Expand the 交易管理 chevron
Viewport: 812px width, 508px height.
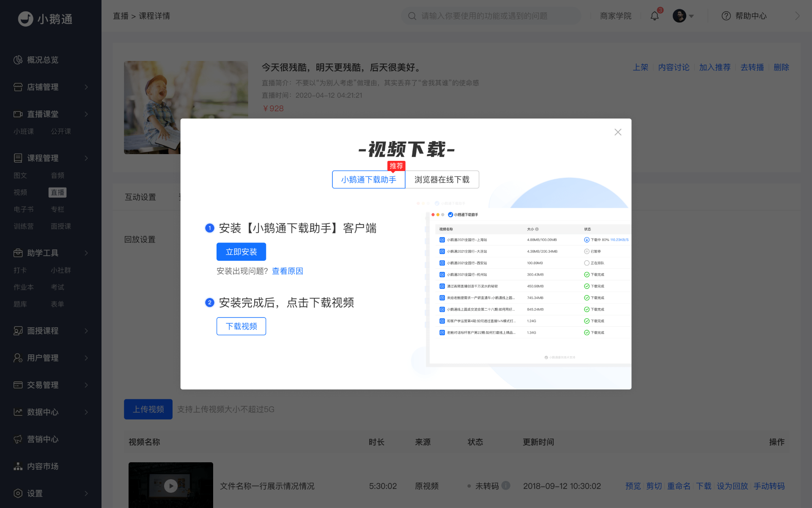(x=86, y=385)
